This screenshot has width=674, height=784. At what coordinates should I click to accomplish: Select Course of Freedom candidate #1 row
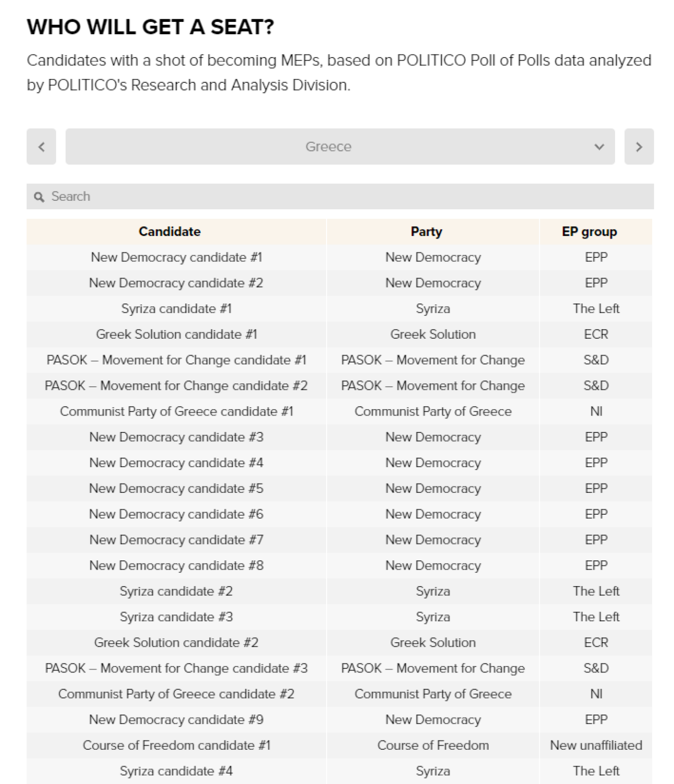[176, 745]
